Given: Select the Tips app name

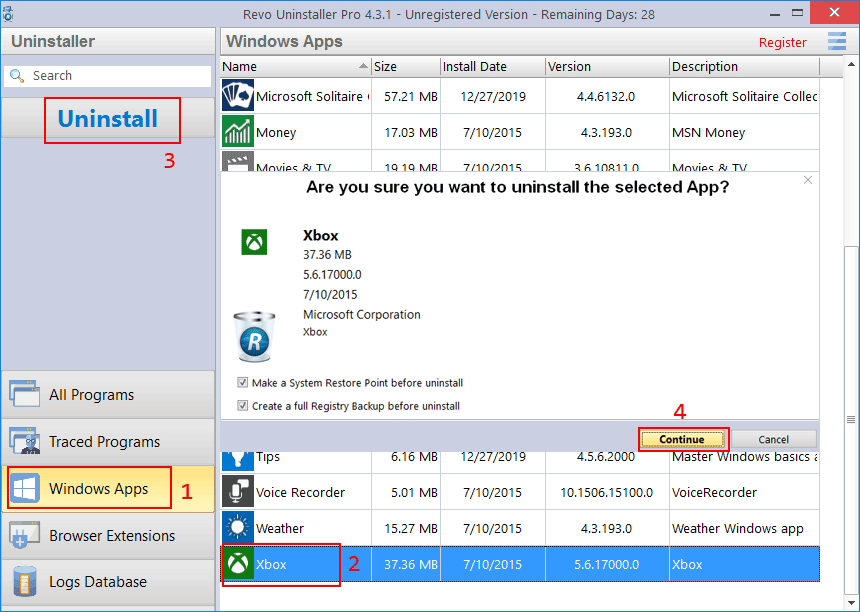Looking at the screenshot, I should (268, 457).
